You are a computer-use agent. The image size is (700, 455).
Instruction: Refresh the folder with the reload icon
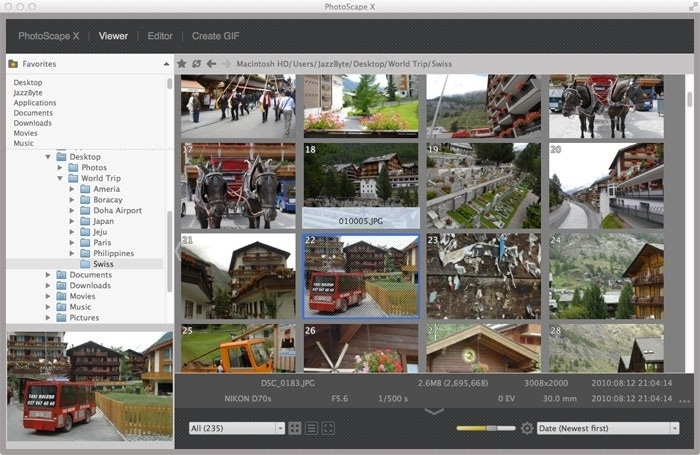coord(196,64)
